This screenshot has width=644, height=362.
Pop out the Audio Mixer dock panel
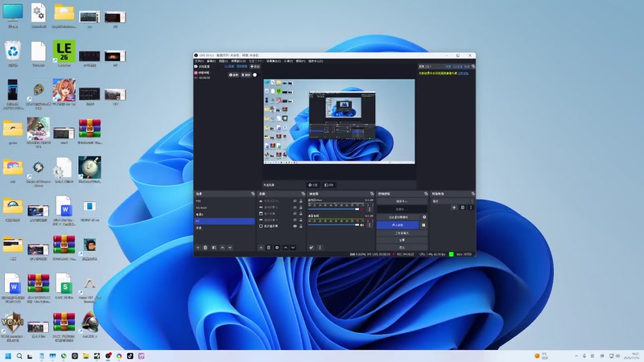[372, 194]
